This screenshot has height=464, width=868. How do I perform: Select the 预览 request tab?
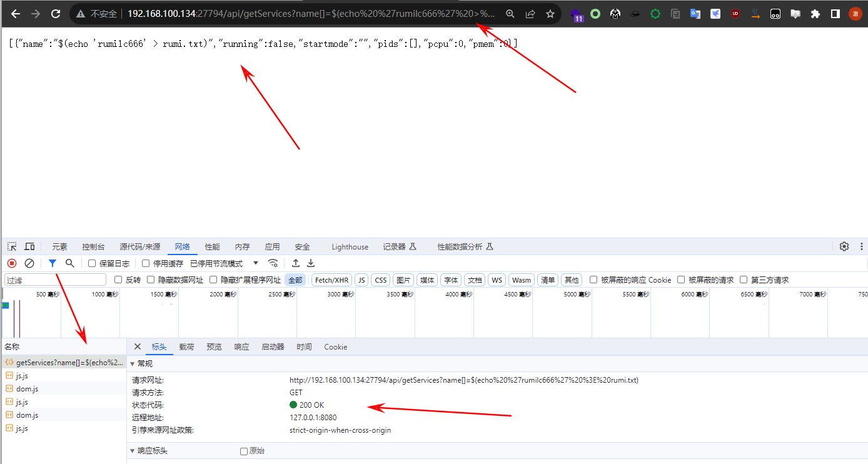point(214,346)
